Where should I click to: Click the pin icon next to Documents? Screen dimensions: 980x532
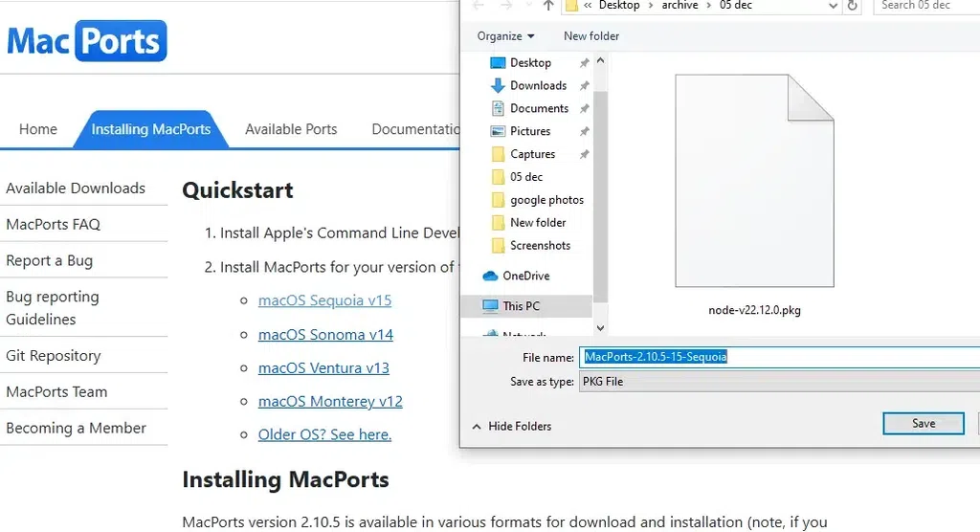tap(584, 108)
